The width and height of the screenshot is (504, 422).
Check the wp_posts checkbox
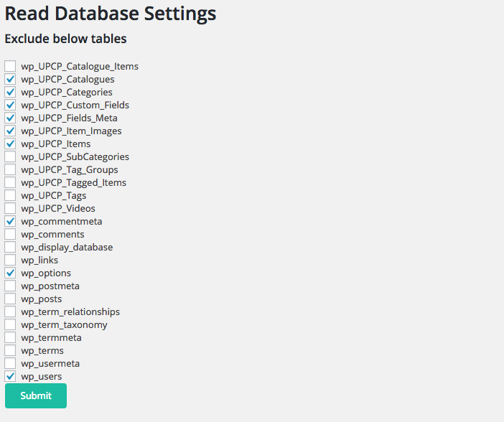pyautogui.click(x=10, y=299)
